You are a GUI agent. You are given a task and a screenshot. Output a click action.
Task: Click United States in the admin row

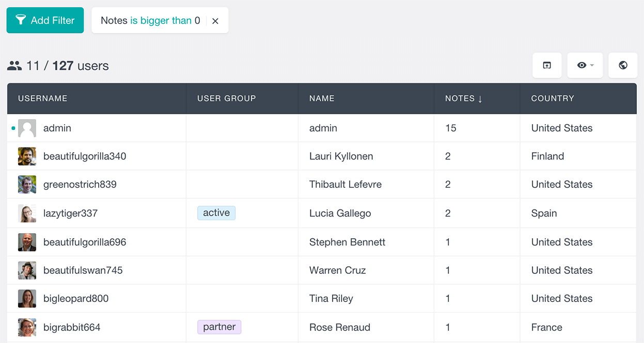[562, 128]
